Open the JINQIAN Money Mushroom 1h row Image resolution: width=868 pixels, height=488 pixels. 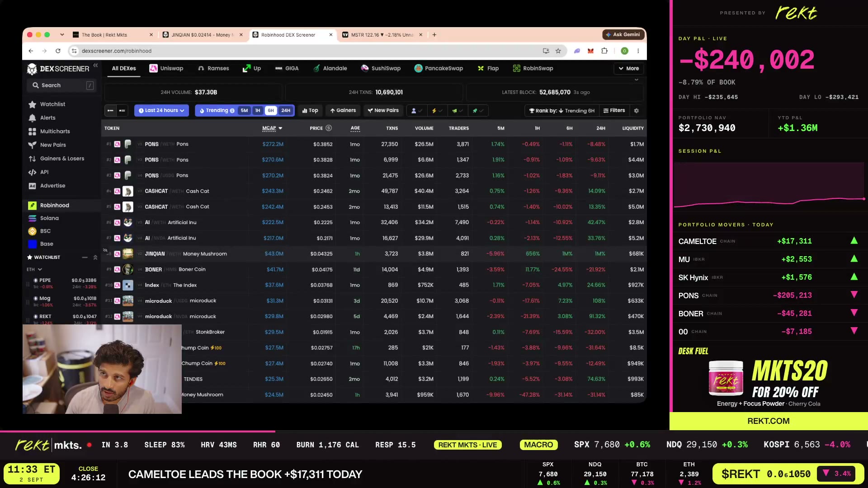pyautogui.click(x=374, y=254)
